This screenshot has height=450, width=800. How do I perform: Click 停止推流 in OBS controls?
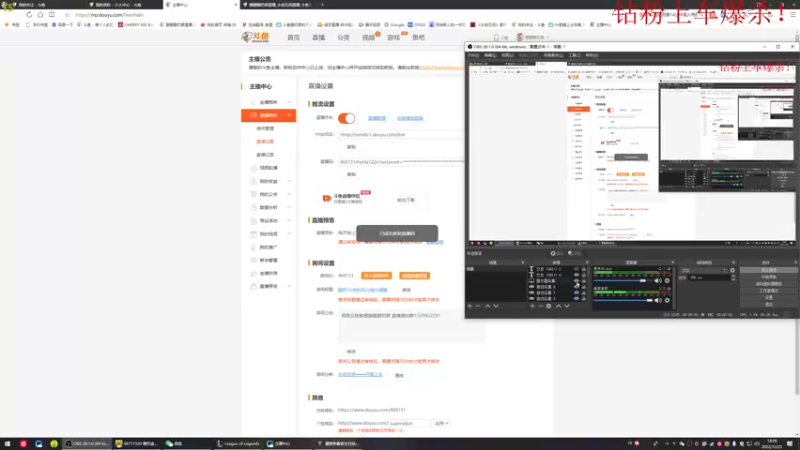tap(768, 270)
